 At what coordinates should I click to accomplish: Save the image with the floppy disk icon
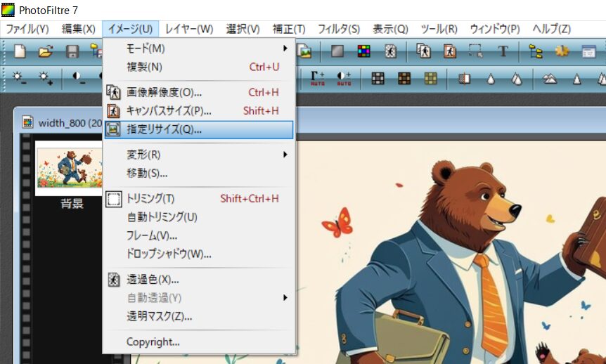(72, 51)
